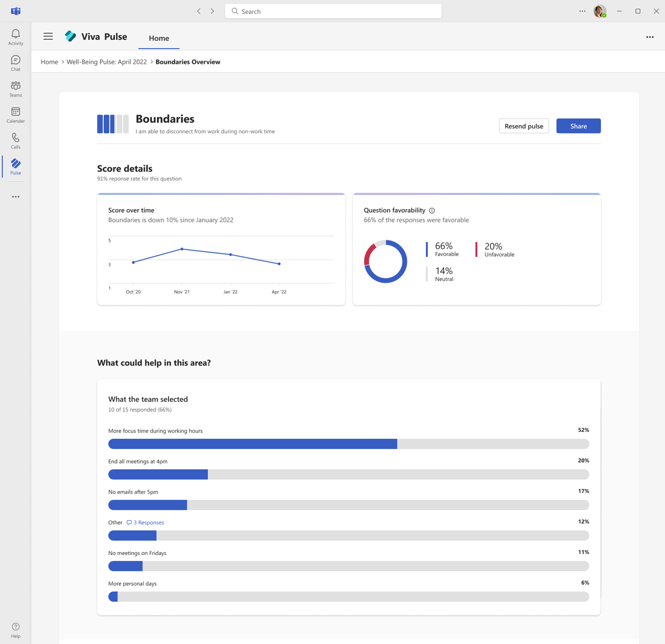Click the Activity icon in sidebar
The width and height of the screenshot is (665, 644).
16,33
